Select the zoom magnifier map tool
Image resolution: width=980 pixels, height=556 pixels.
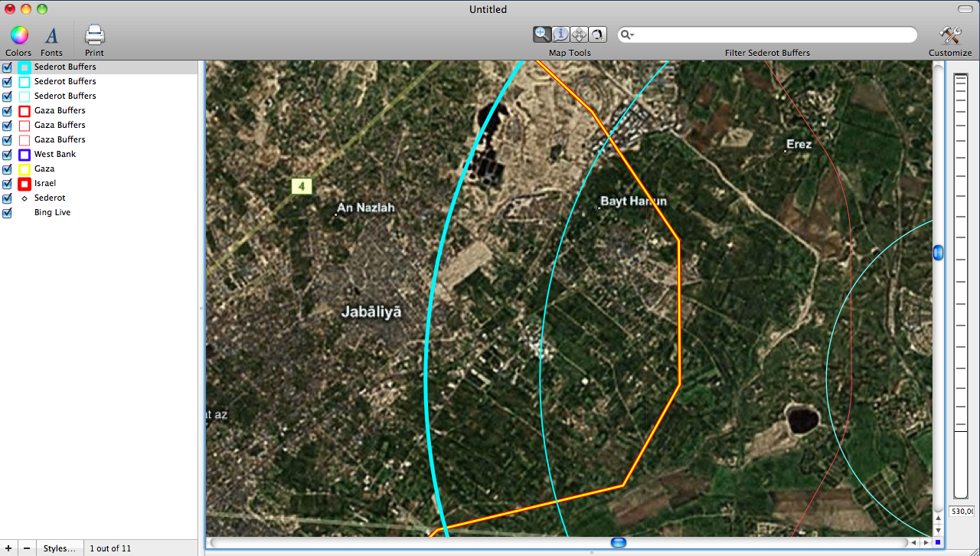(x=542, y=34)
